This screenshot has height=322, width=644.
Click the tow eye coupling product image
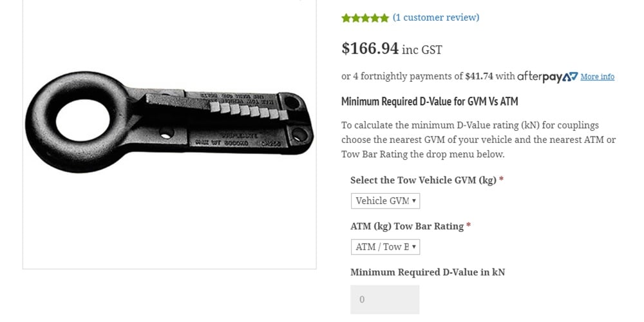coord(169,122)
